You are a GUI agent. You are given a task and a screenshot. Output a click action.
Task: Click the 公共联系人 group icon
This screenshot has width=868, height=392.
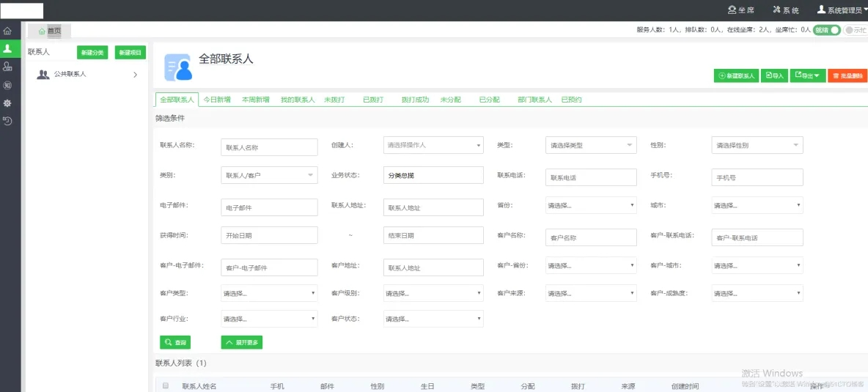43,74
